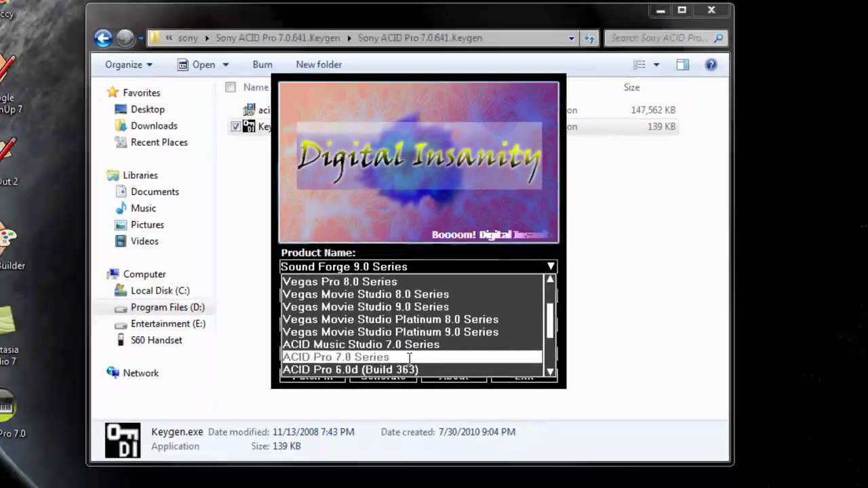
Task: Open Program Files (D:) drive
Action: pos(167,307)
